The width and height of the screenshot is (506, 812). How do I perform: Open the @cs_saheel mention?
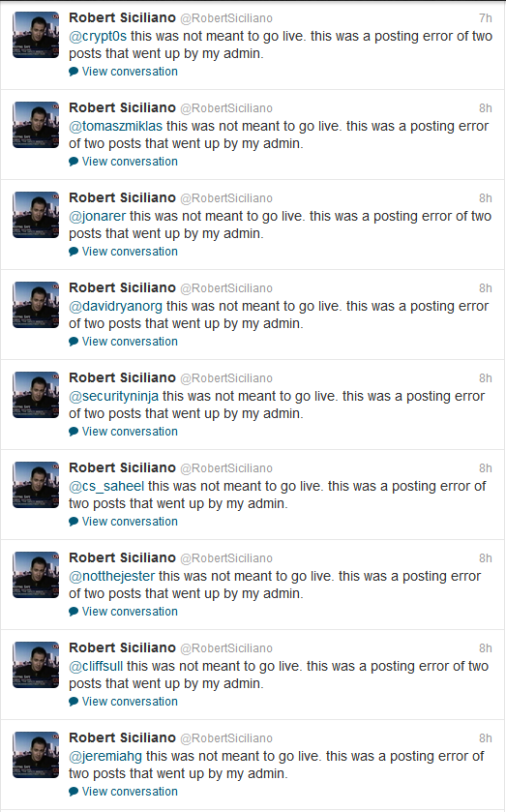(x=106, y=487)
